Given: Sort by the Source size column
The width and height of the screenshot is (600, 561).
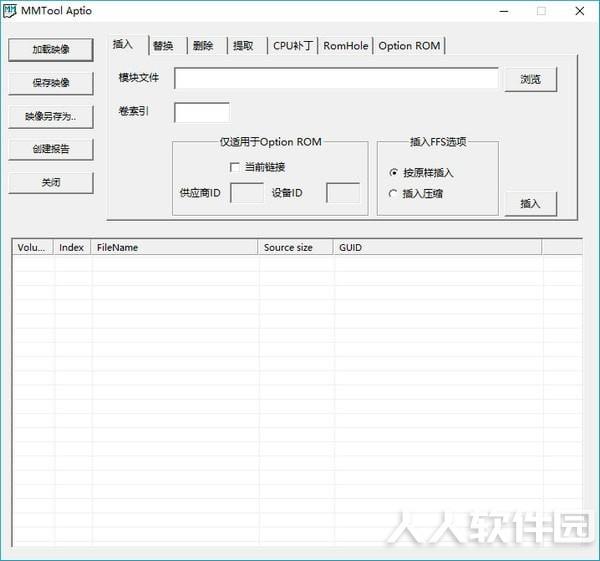Looking at the screenshot, I should 295,247.
